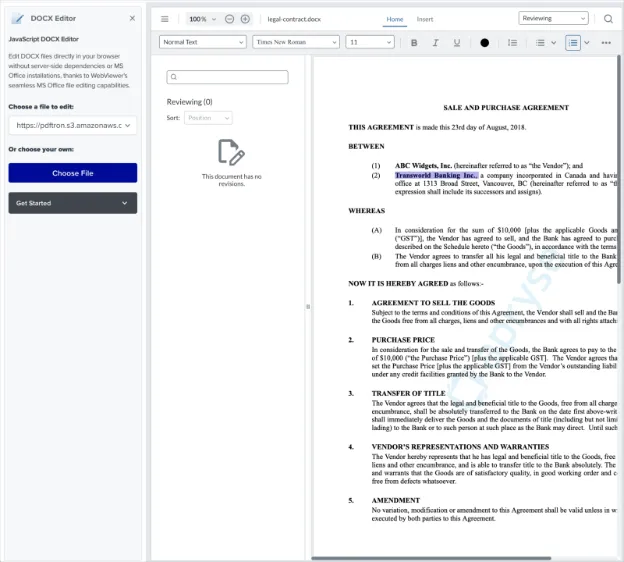This screenshot has height=562, width=624.
Task: Click the SALE AND PURCHASE AGREEMENT title
Action: [506, 107]
